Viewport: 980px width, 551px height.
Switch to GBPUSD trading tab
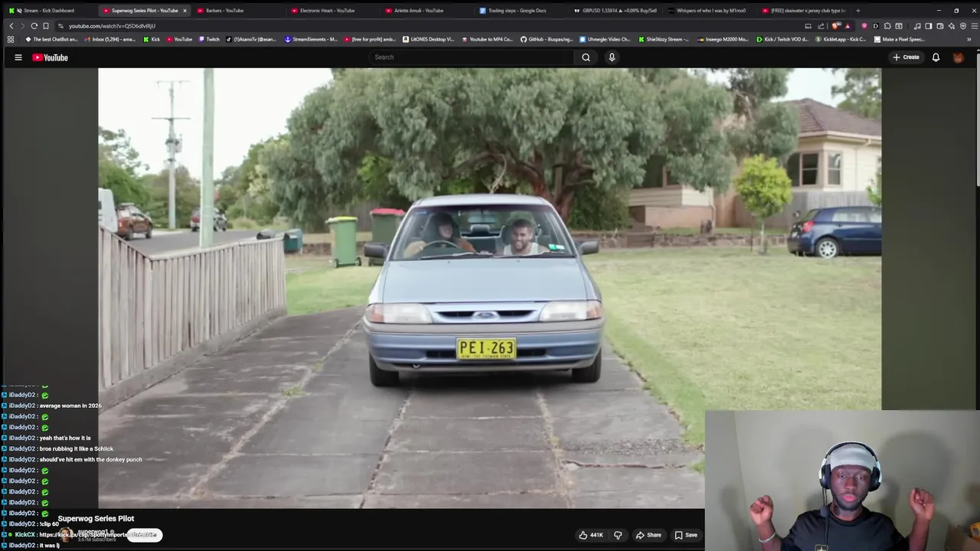pos(616,11)
